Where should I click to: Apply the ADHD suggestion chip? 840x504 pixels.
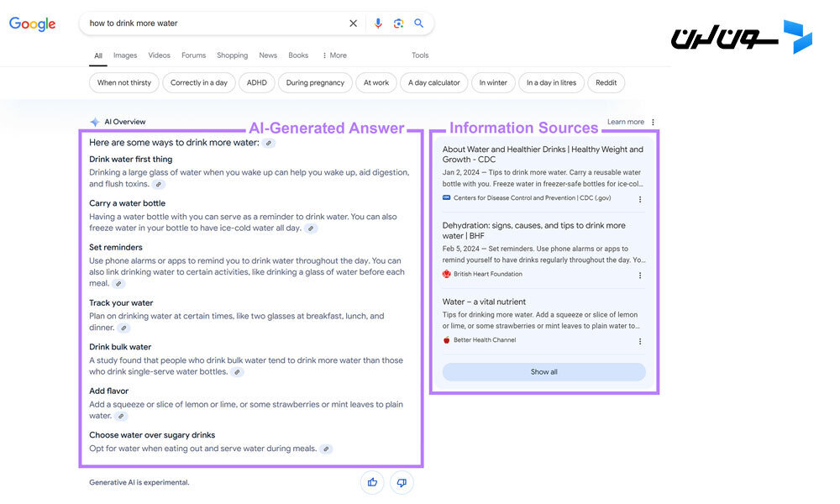(256, 83)
